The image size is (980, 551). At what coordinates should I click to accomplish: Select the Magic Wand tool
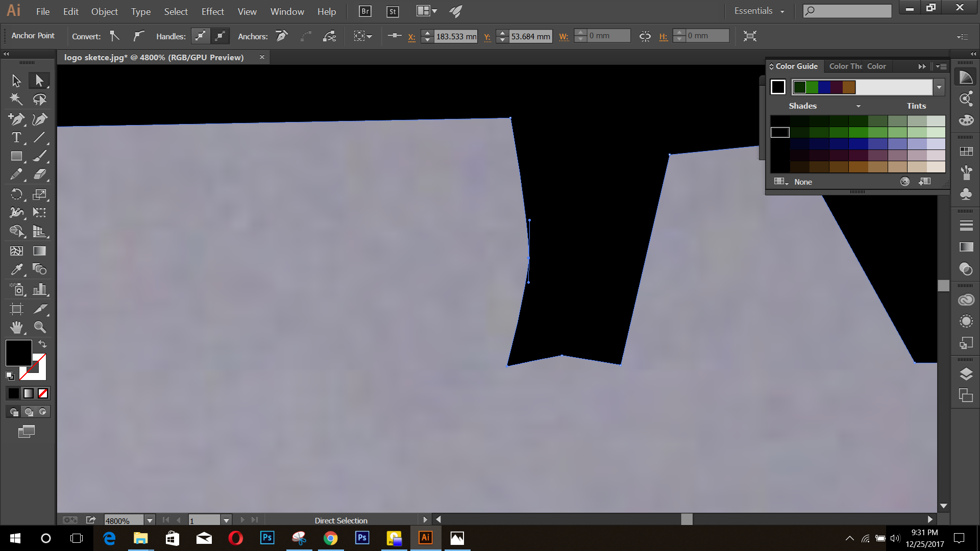click(x=16, y=99)
